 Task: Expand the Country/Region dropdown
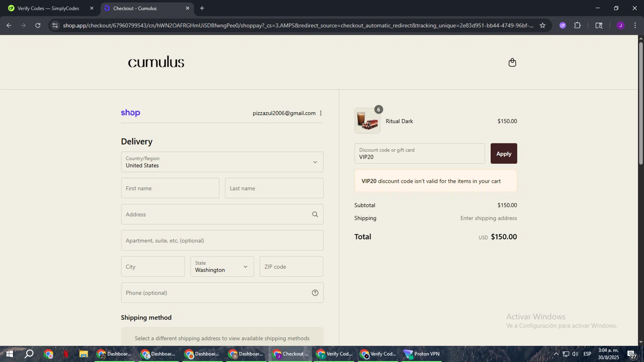(x=222, y=162)
